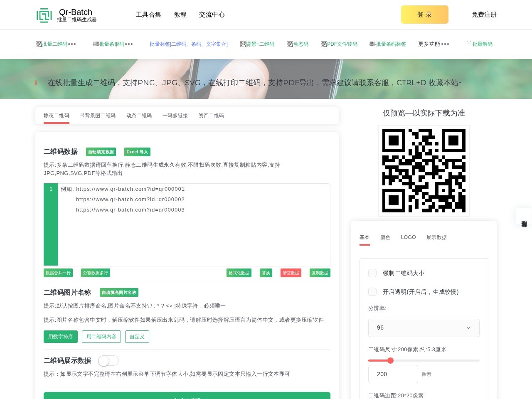Enable the 开启透明 checkbox
532x399 pixels.
coord(372,292)
